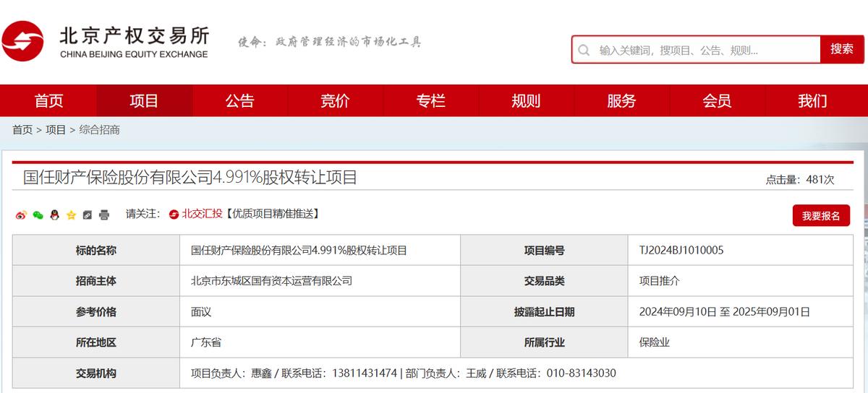Click the 披露起止日期 label cell
Image resolution: width=868 pixels, height=393 pixels.
coord(545,312)
